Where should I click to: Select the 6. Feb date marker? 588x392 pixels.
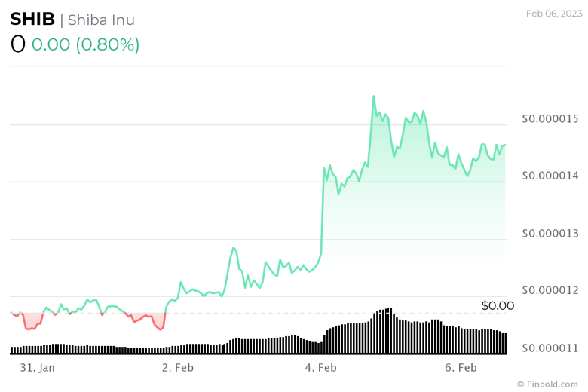click(461, 367)
